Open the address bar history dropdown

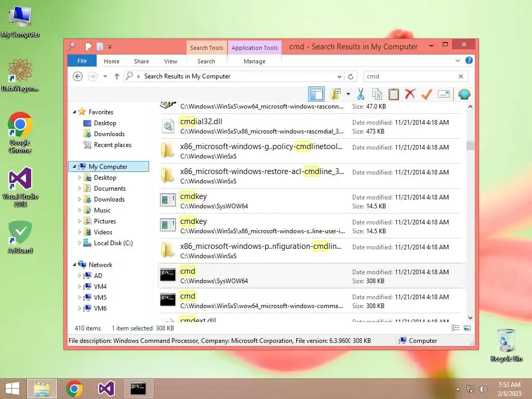(x=339, y=77)
